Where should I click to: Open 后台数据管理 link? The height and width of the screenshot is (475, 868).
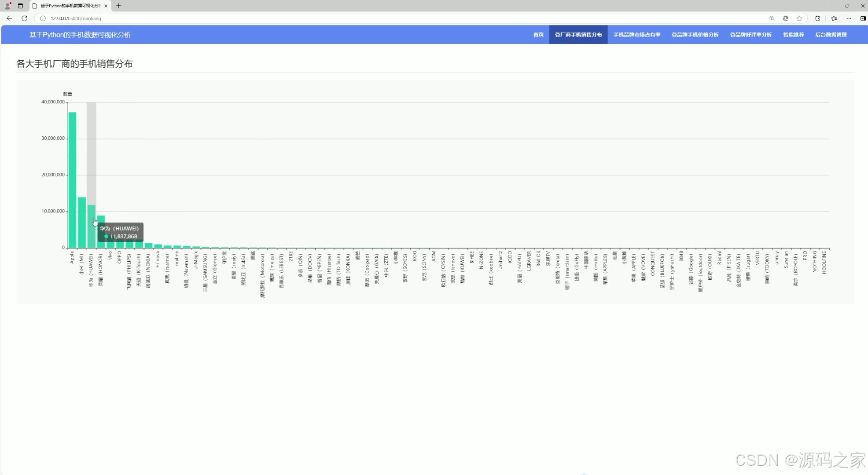[831, 35]
